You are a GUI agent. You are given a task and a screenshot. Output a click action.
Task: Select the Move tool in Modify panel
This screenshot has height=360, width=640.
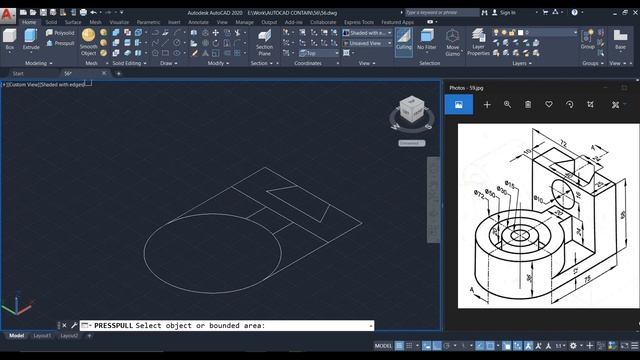(216, 33)
